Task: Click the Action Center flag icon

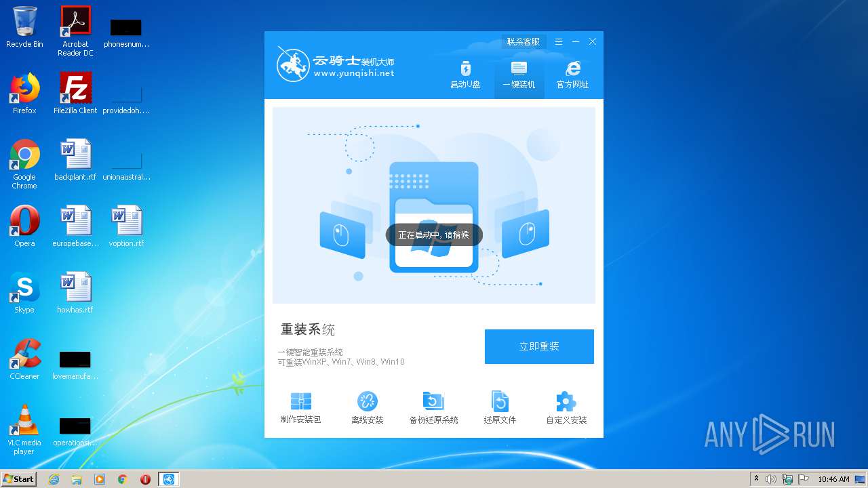Action: point(804,479)
